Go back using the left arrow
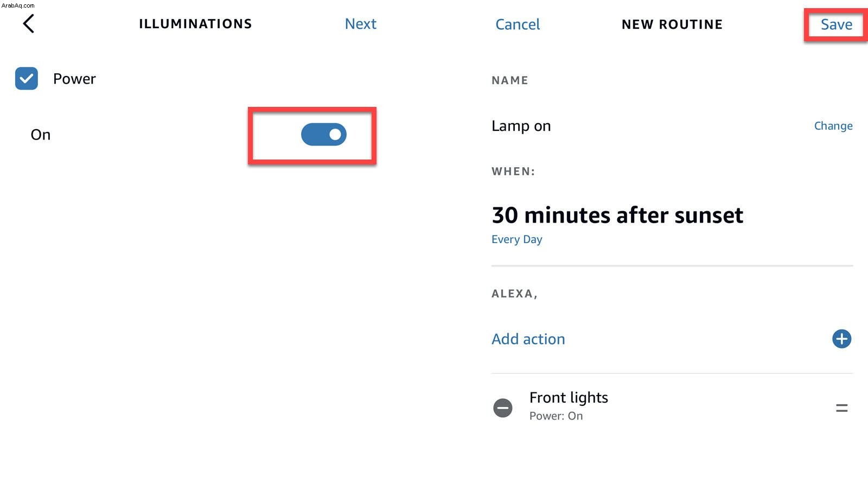Image resolution: width=868 pixels, height=496 pixels. point(29,23)
